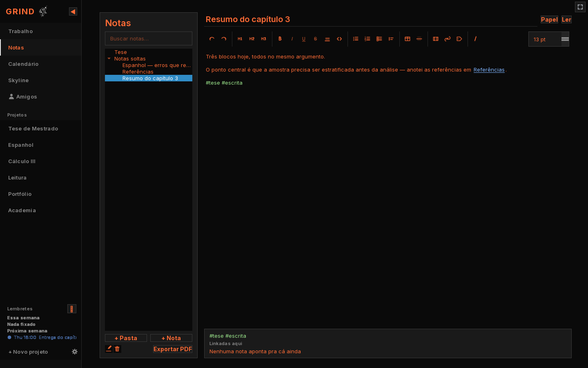The height and width of the screenshot is (368, 588).
Task: Open Trabalho section
Action: [x=41, y=31]
